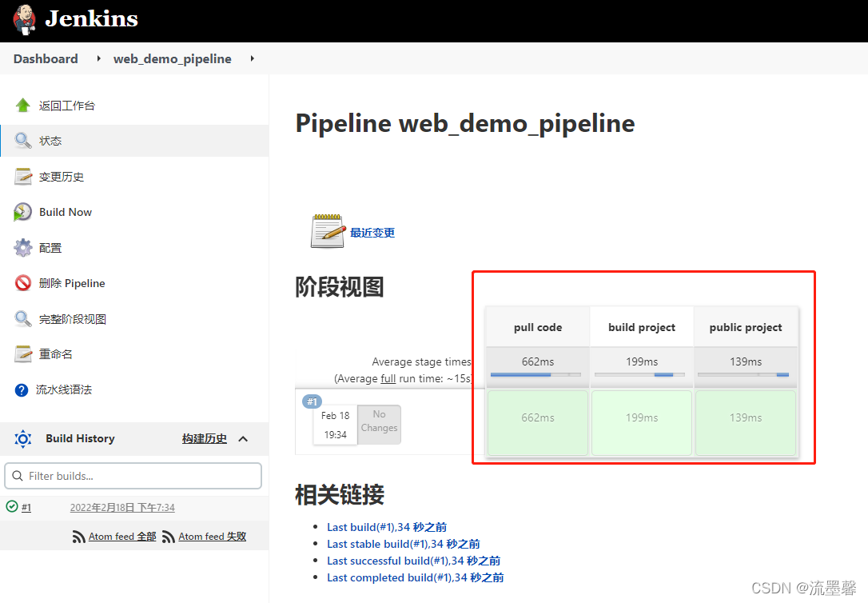Click the magnifier icon beside 完整阶段视图
This screenshot has height=603, width=868.
coord(22,319)
